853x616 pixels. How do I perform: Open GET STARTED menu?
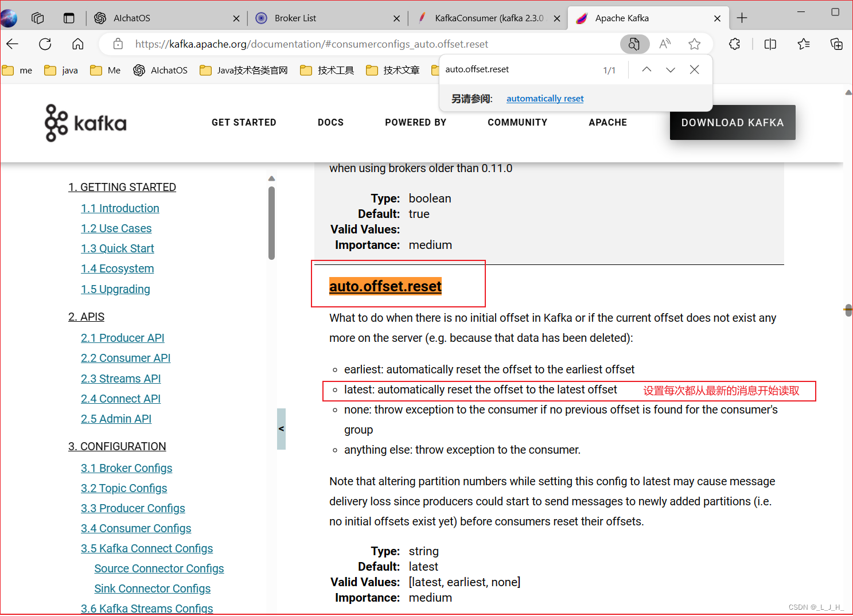pos(244,122)
